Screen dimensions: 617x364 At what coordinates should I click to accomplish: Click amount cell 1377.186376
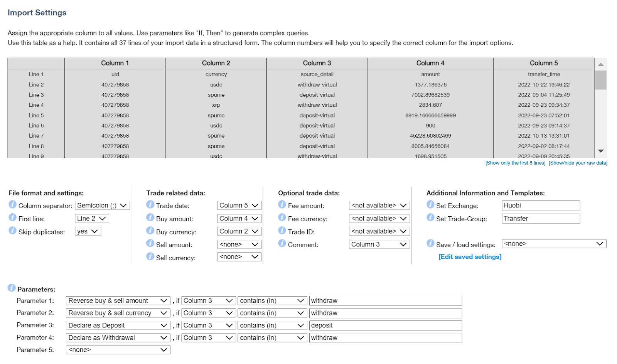430,85
